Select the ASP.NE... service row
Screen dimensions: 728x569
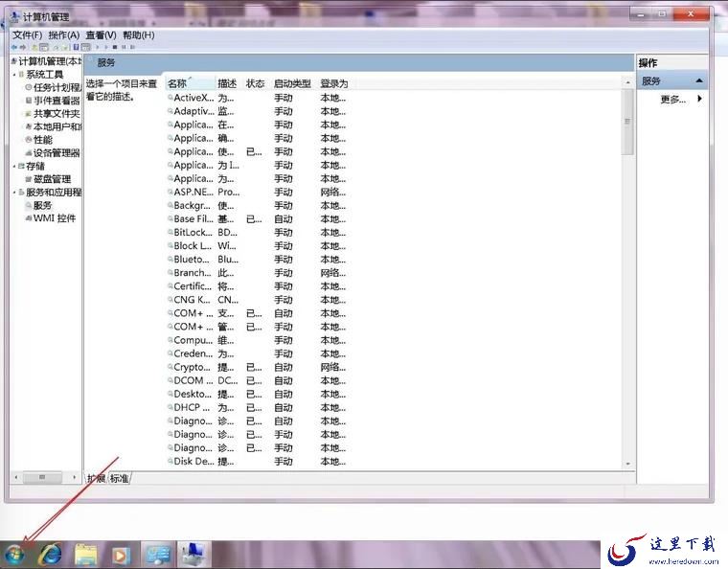(x=258, y=192)
